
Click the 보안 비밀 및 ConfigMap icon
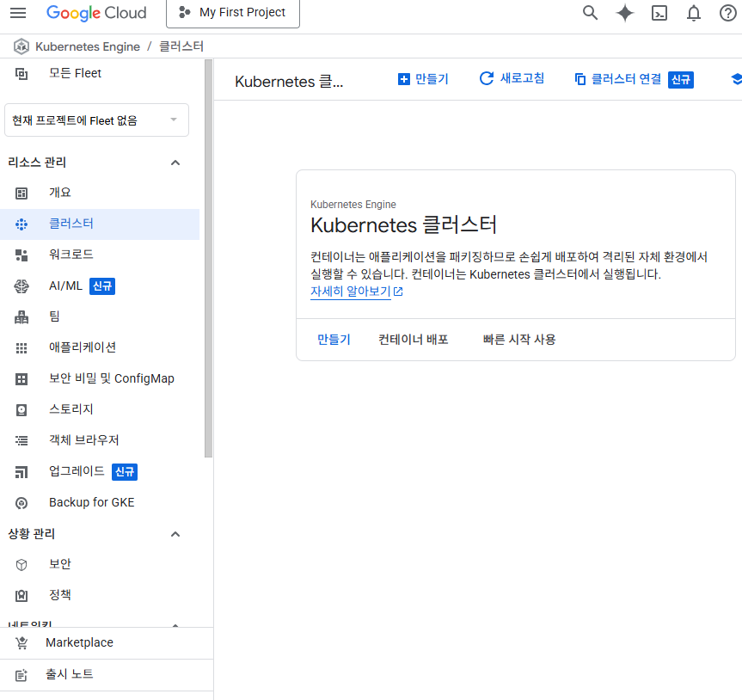click(x=21, y=379)
